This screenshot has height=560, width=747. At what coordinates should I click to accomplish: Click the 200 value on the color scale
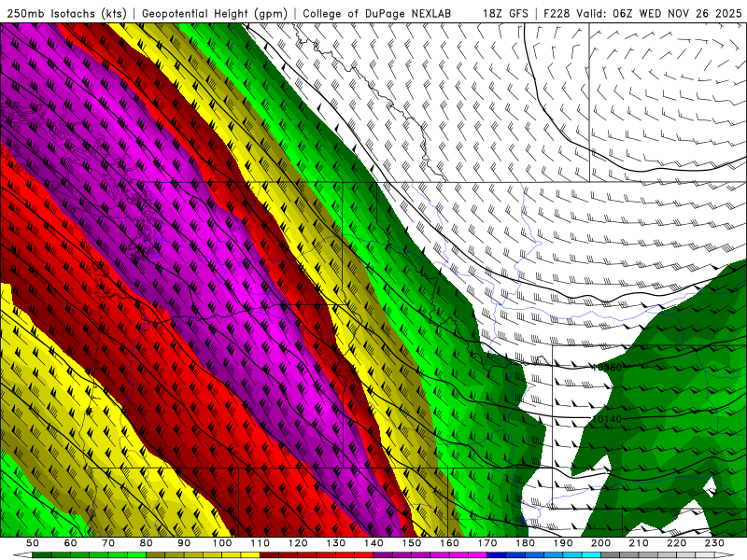tap(601, 543)
